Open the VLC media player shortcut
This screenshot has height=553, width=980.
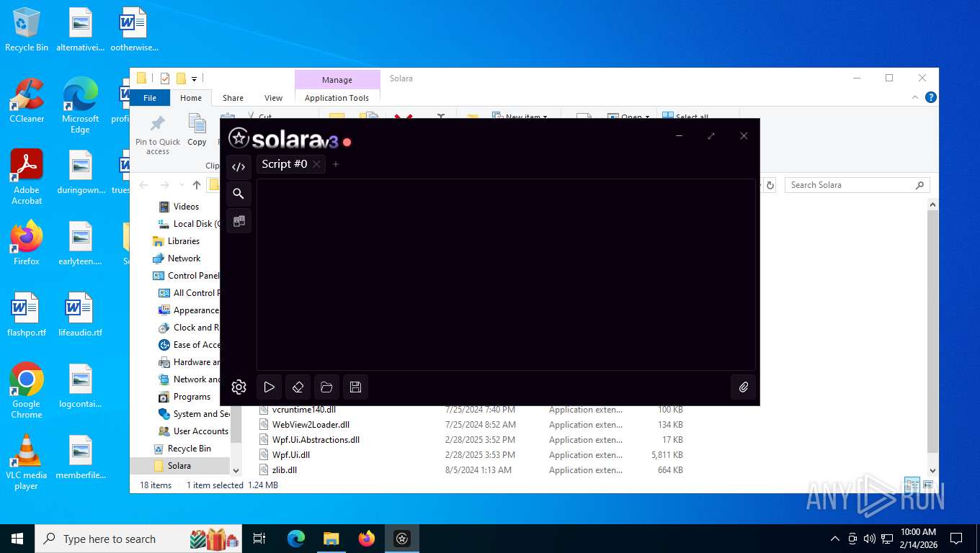[x=27, y=462]
